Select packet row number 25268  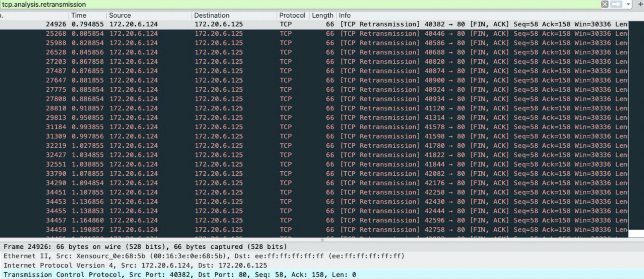click(x=314, y=34)
